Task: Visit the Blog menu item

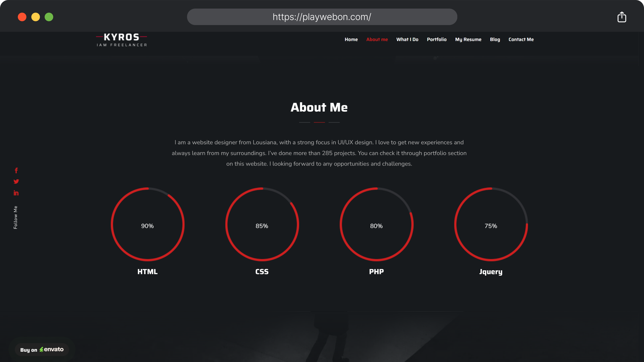Action: point(495,39)
